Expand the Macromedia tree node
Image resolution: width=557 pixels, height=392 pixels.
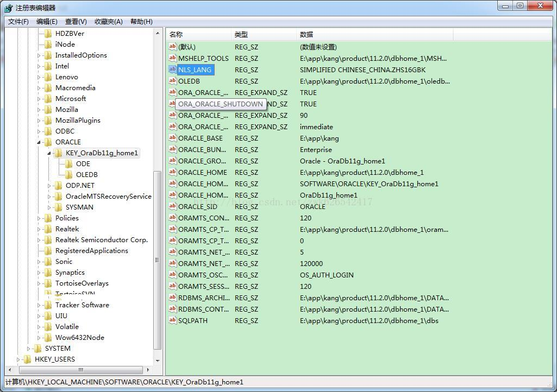tap(39, 88)
